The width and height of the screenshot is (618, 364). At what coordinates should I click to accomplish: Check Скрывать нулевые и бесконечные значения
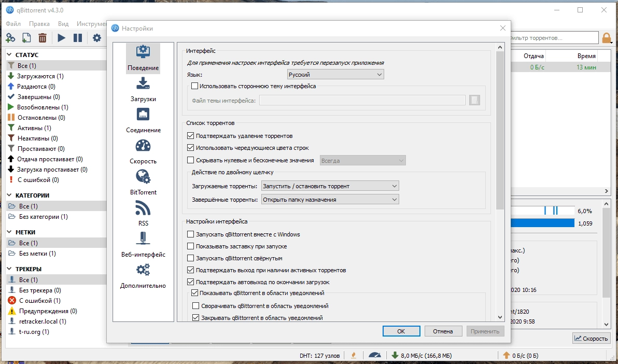pos(191,160)
